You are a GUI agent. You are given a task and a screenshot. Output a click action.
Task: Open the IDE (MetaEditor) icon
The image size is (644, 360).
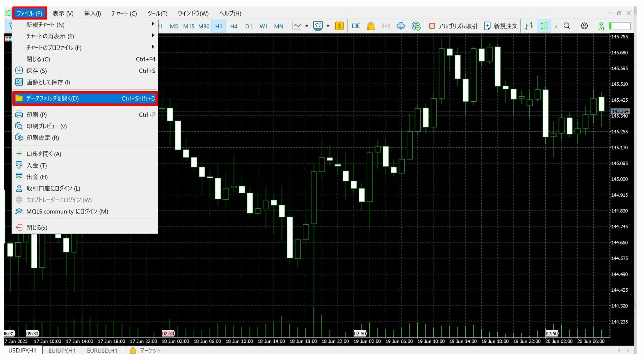[356, 26]
